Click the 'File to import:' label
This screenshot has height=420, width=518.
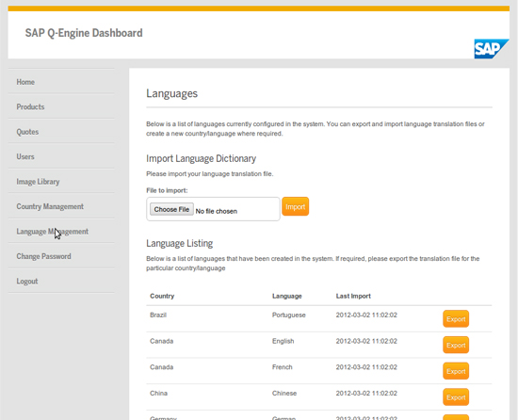[167, 190]
